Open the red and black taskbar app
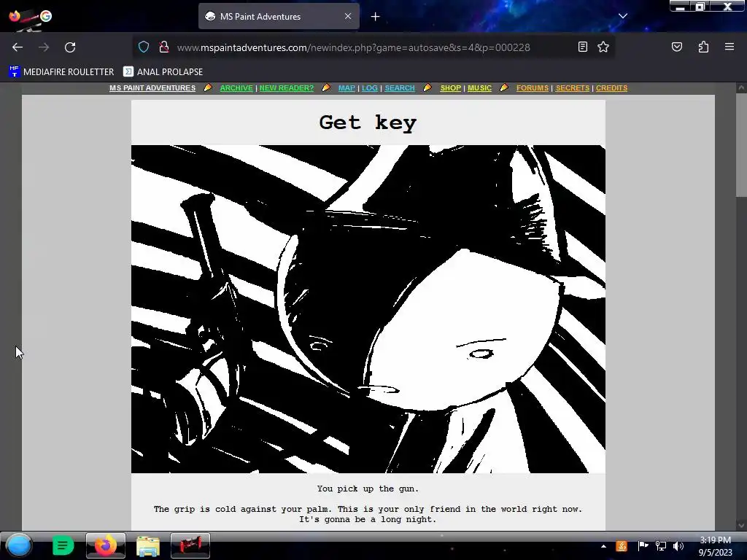The height and width of the screenshot is (560, 747). click(x=190, y=545)
